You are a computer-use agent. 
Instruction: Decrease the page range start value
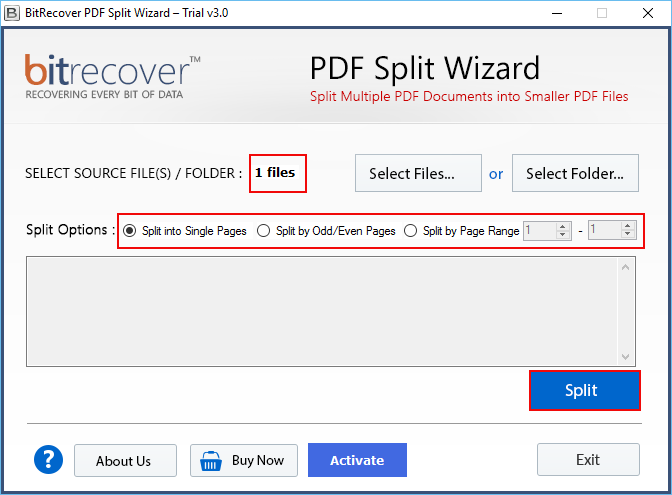coord(563,235)
